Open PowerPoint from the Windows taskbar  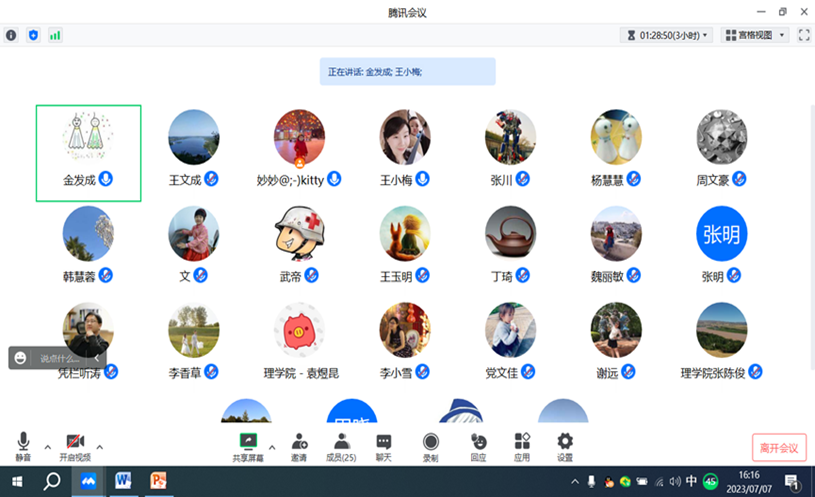click(157, 481)
